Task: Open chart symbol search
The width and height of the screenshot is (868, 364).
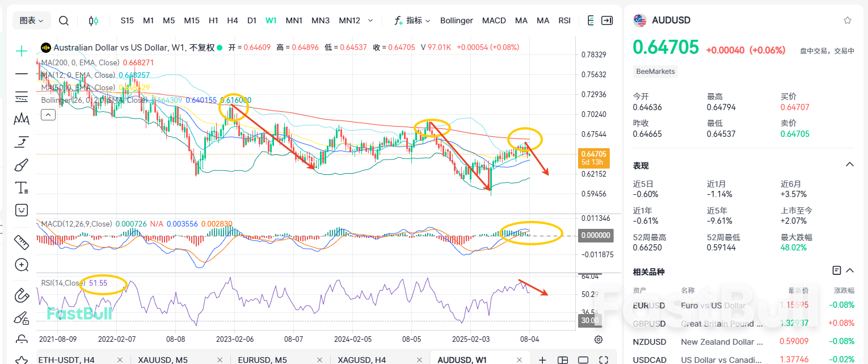Action: click(64, 20)
